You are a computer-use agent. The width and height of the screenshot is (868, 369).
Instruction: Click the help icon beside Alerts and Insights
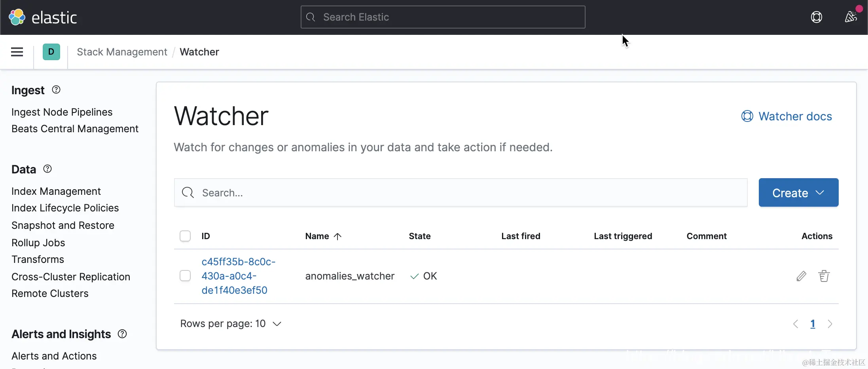click(x=122, y=334)
